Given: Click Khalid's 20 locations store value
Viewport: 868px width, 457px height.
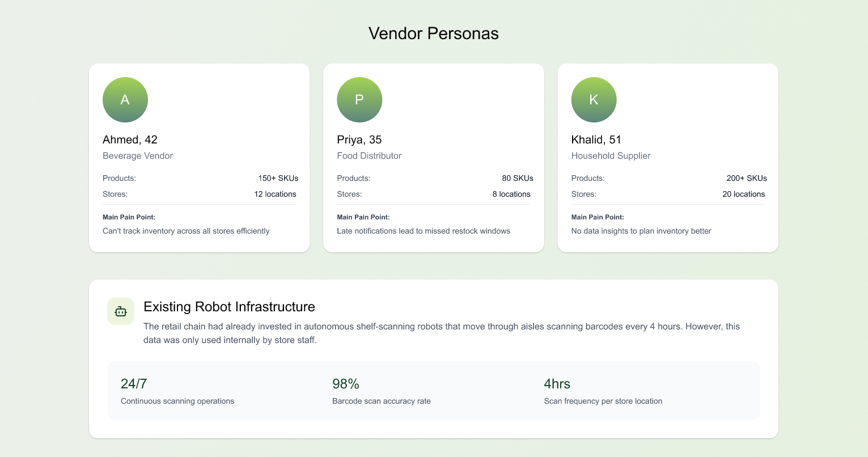Looking at the screenshot, I should pyautogui.click(x=743, y=194).
